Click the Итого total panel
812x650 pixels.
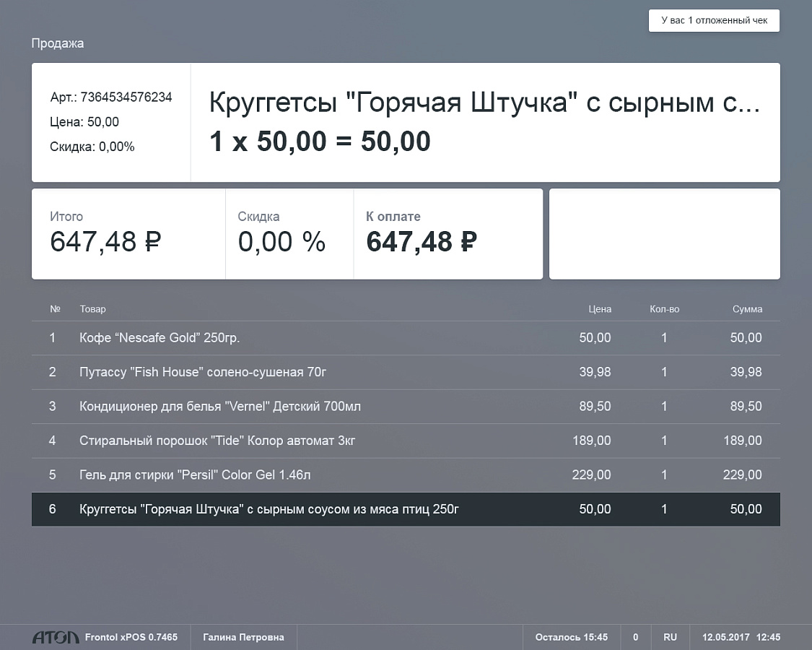pos(128,234)
